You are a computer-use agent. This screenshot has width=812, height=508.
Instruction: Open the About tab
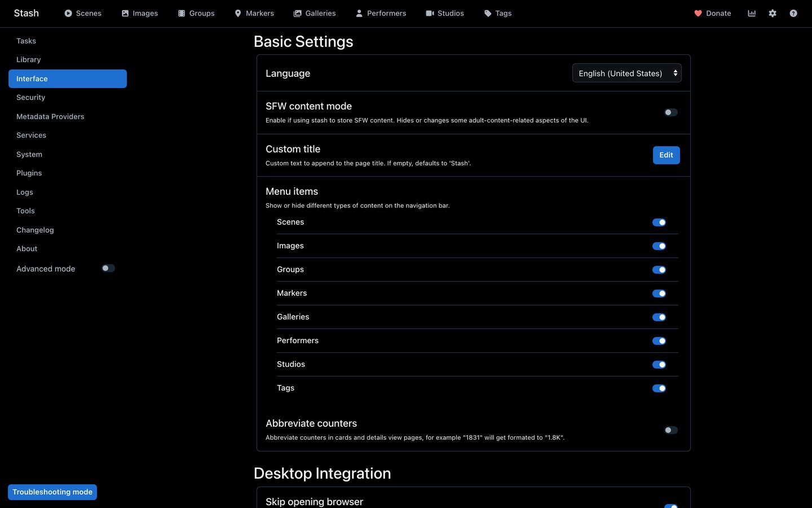68,249
